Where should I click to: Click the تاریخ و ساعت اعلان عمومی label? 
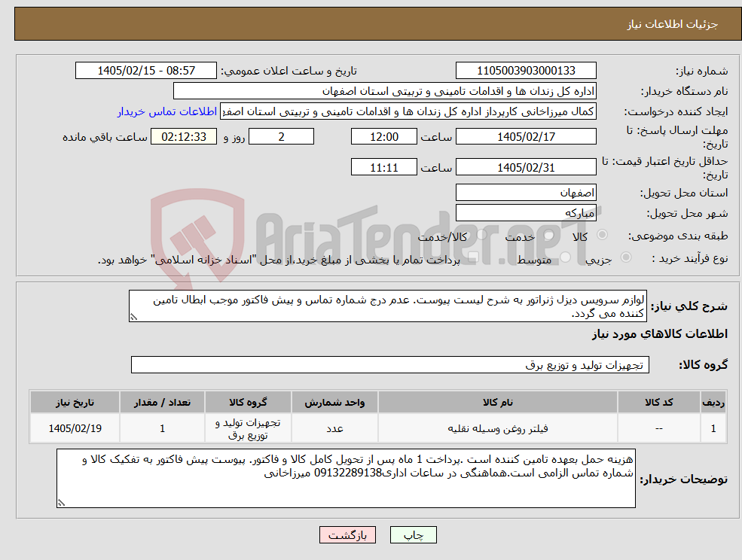(x=289, y=71)
